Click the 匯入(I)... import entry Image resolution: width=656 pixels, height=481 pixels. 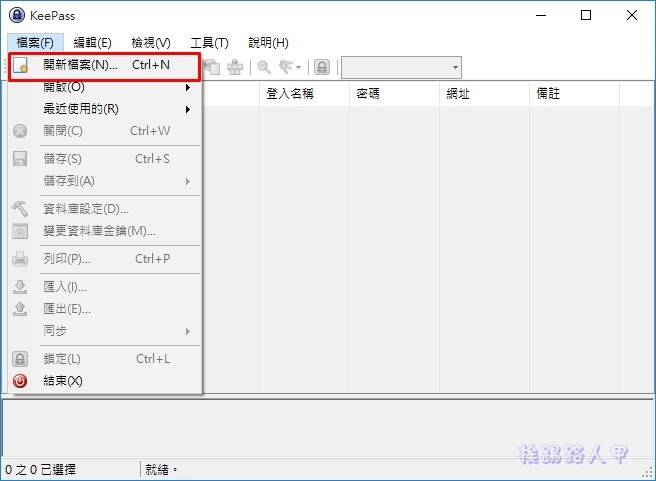[105, 287]
